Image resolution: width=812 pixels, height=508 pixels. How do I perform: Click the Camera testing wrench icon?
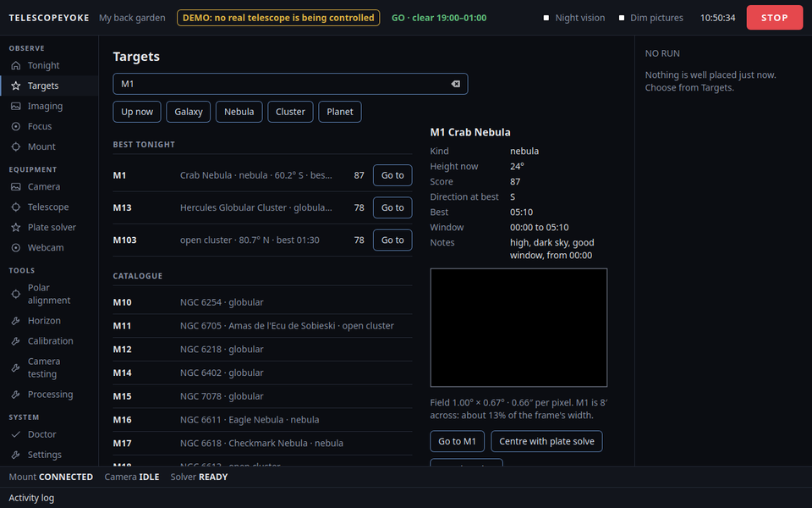coord(16,367)
